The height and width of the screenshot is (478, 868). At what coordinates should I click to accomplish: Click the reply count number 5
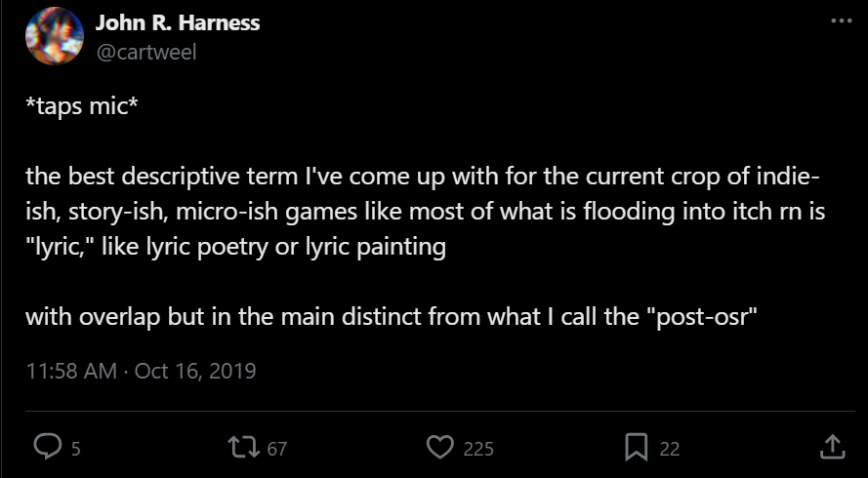coord(76,449)
